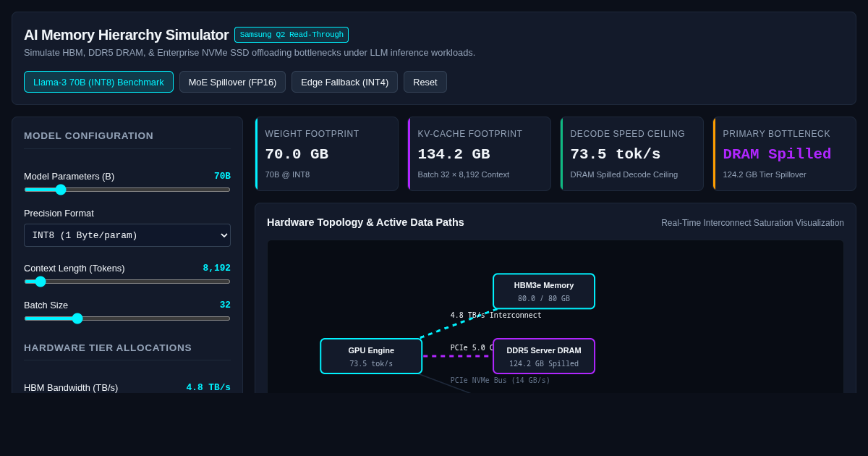This screenshot has width=868, height=456.
Task: Click the 70B model parameters value
Action: [222, 176]
